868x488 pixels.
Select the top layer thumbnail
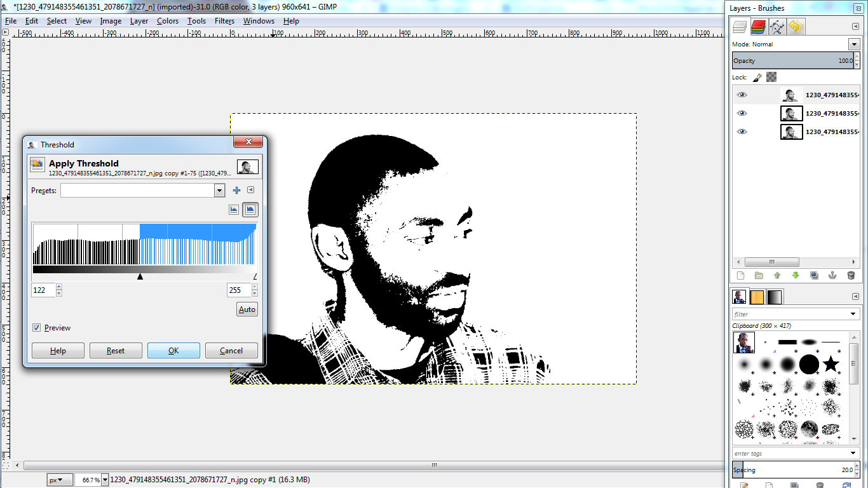(x=791, y=95)
